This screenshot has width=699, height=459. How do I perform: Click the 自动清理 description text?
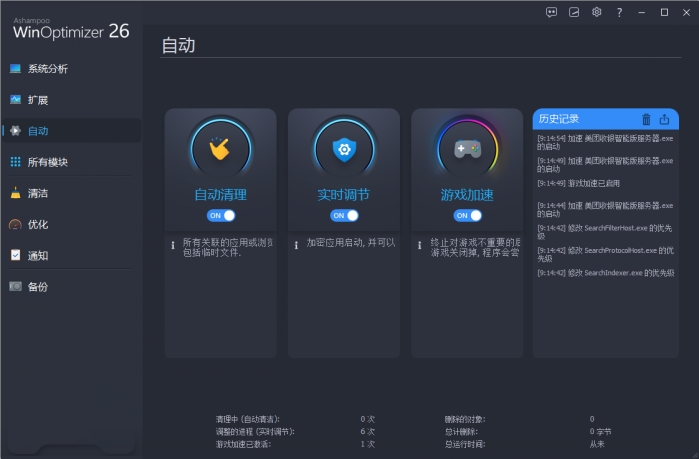tap(228, 247)
